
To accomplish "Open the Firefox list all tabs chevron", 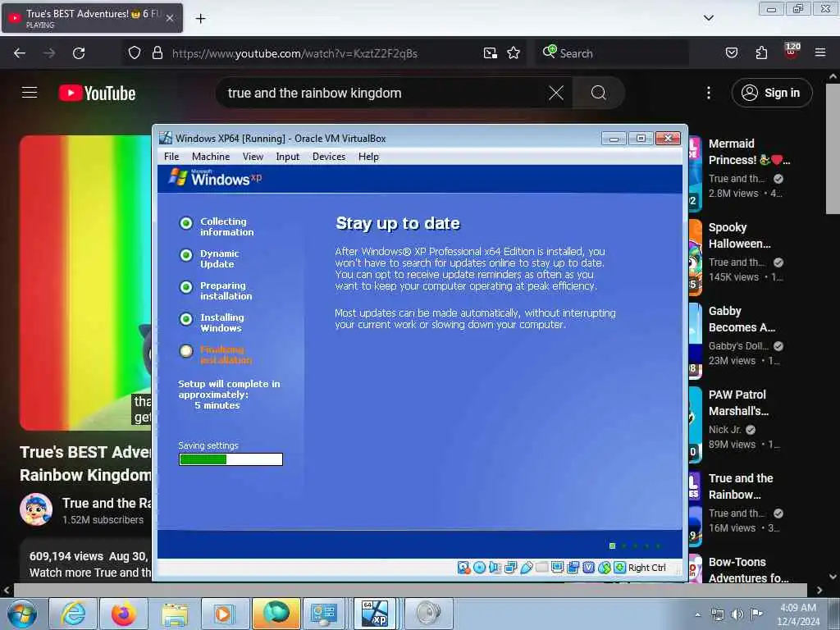I will coord(708,18).
